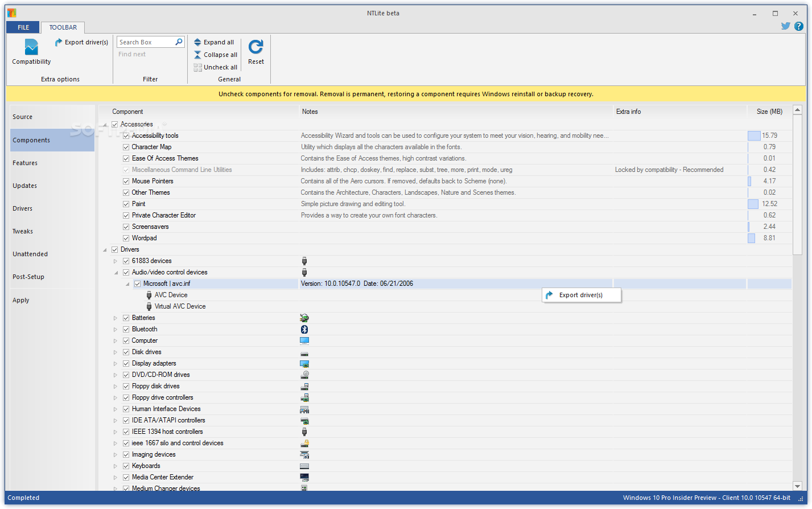The image size is (812, 509).
Task: Open the Tweaks page
Action: (52, 231)
